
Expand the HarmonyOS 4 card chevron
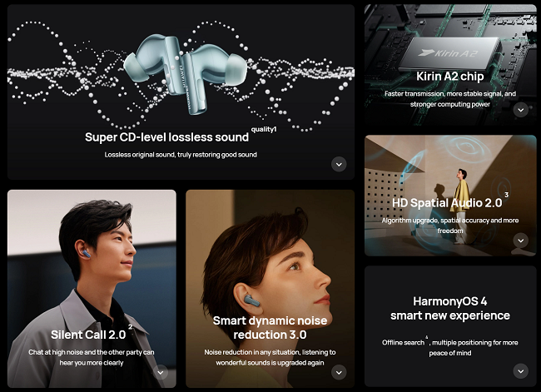click(521, 371)
